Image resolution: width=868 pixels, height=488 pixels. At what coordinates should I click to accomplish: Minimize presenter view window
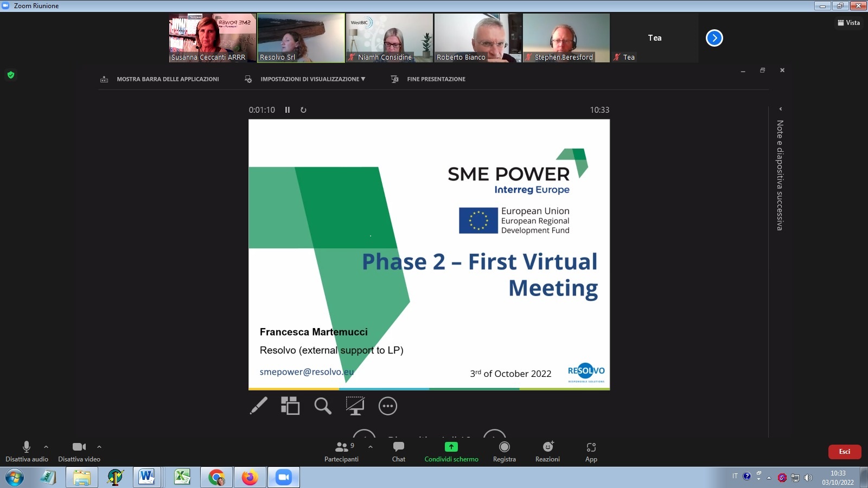pos(743,70)
